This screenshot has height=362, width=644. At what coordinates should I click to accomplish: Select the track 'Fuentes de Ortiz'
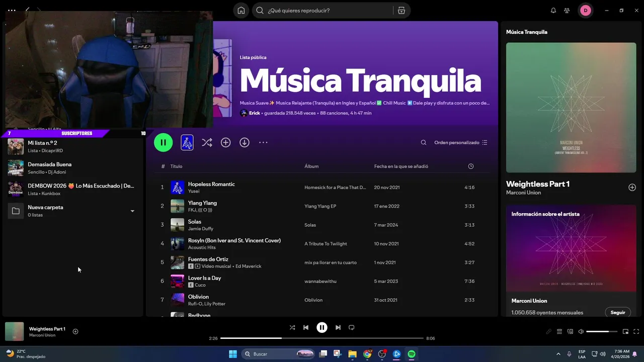tap(208, 259)
